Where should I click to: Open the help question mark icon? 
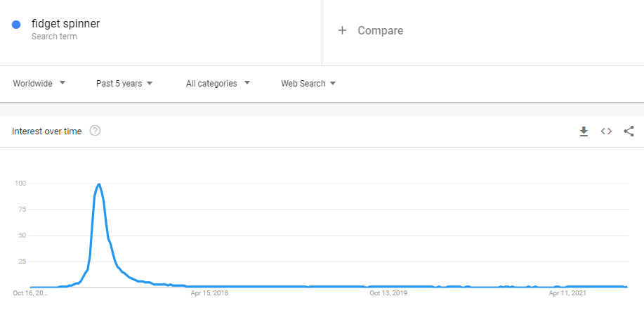point(95,131)
